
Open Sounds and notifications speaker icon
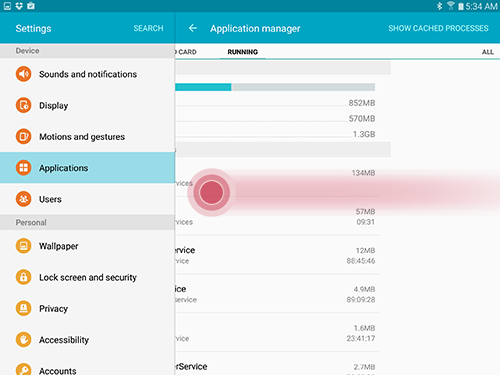click(x=23, y=74)
